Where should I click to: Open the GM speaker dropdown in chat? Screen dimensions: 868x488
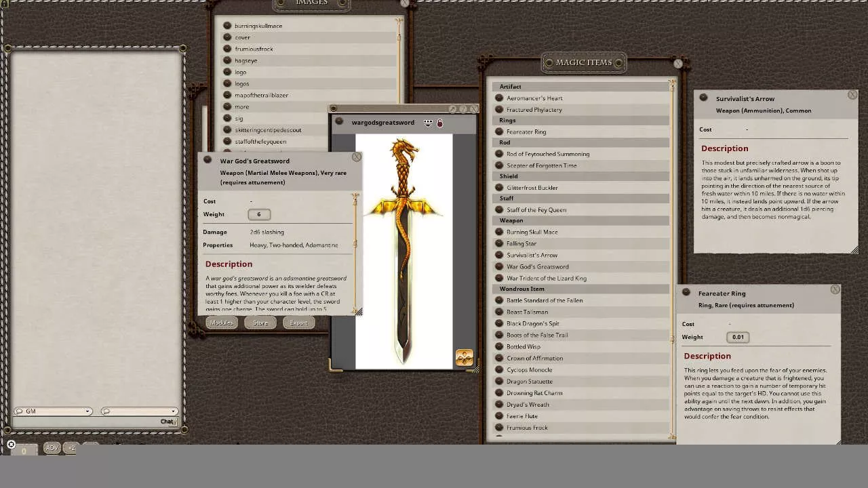tap(53, 411)
